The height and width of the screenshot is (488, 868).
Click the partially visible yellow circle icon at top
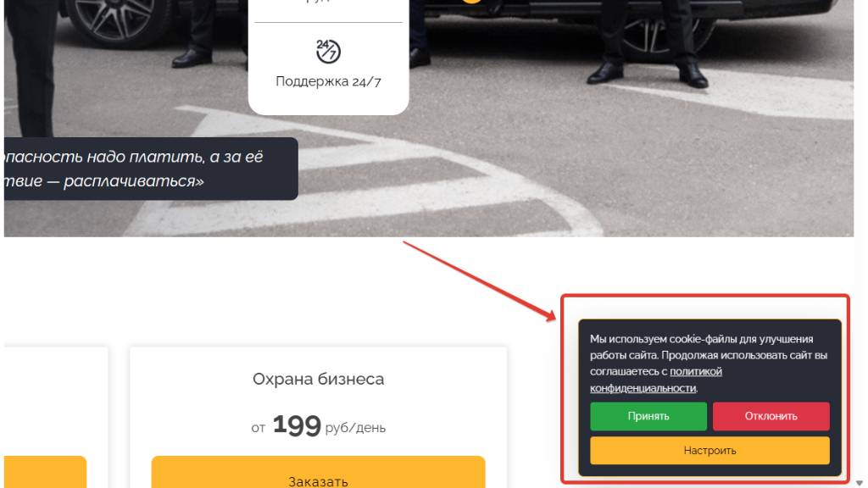471,2
